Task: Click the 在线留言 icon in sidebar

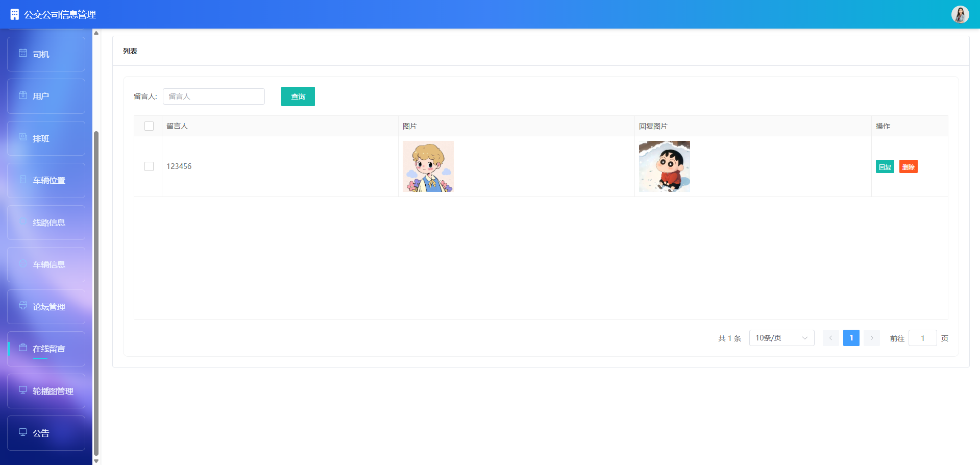Action: click(x=23, y=348)
